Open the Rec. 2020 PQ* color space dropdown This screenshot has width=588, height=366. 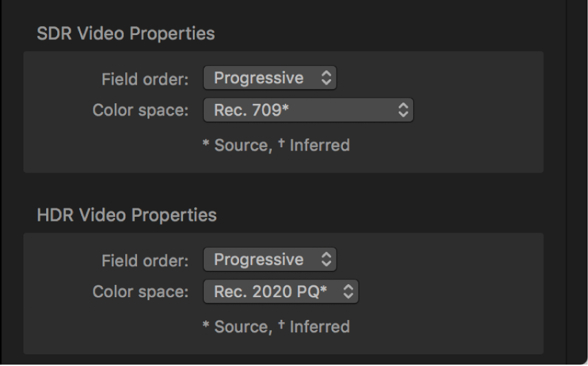(x=280, y=292)
